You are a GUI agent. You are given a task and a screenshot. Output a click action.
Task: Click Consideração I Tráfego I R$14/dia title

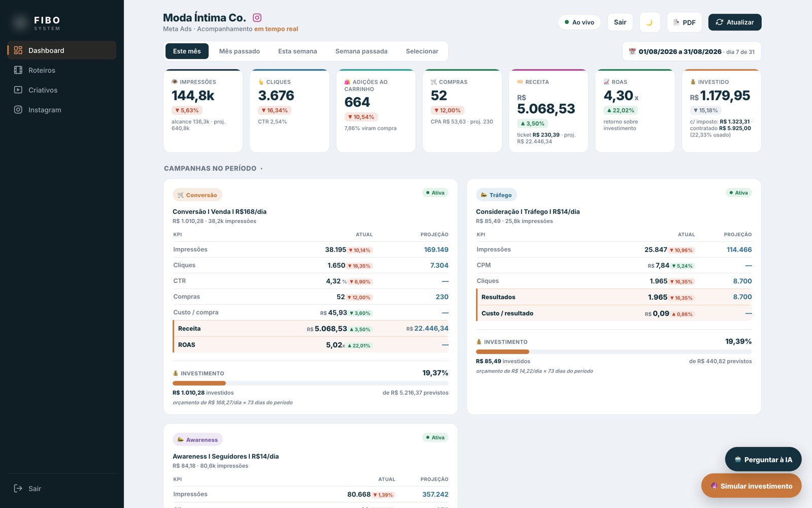pos(528,212)
